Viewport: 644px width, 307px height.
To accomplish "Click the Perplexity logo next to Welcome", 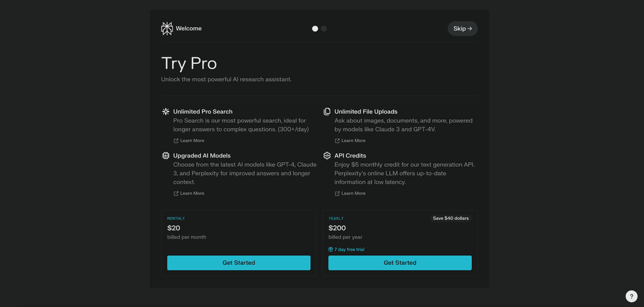I will 166,29.
